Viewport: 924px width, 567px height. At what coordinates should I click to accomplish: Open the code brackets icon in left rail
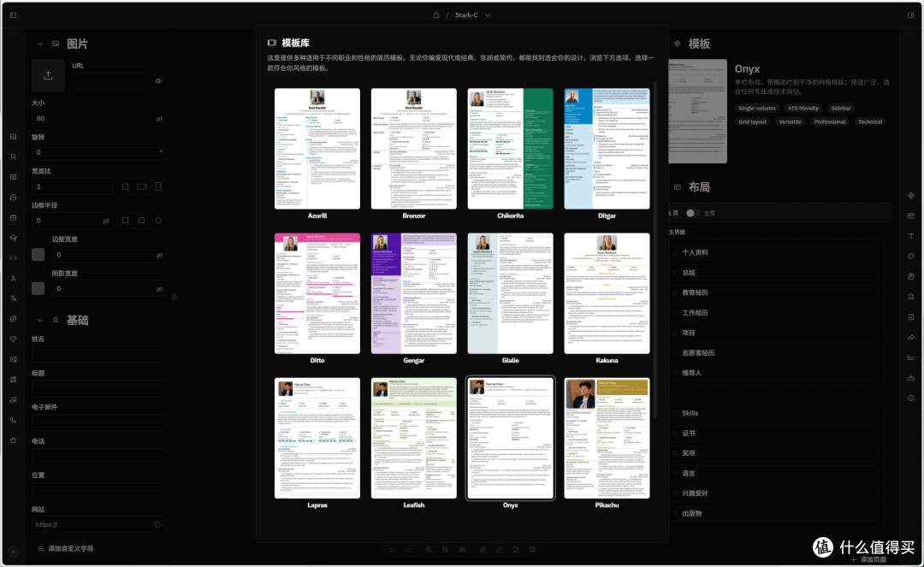coord(13,258)
